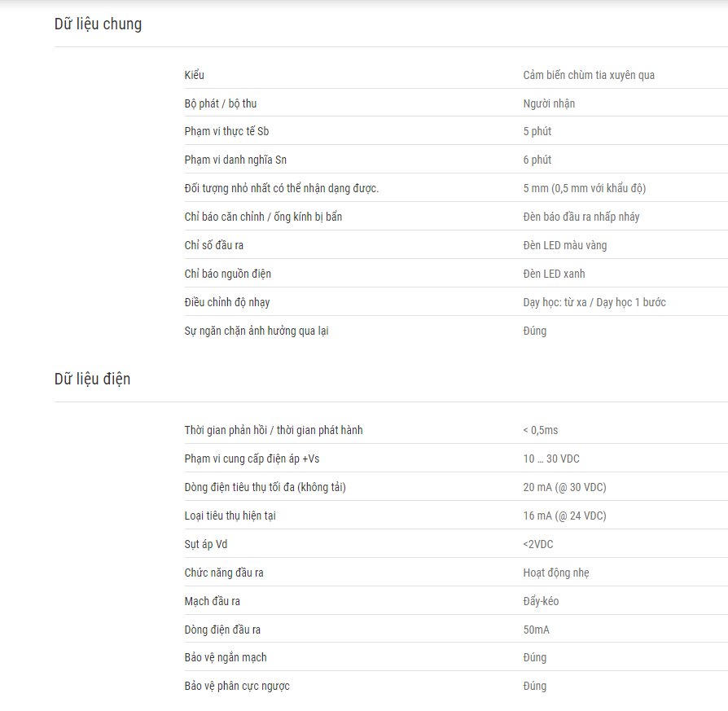The image size is (728, 711).
Task: Select the 'Bộ phát / bộ thu' label
Action: coord(221,103)
